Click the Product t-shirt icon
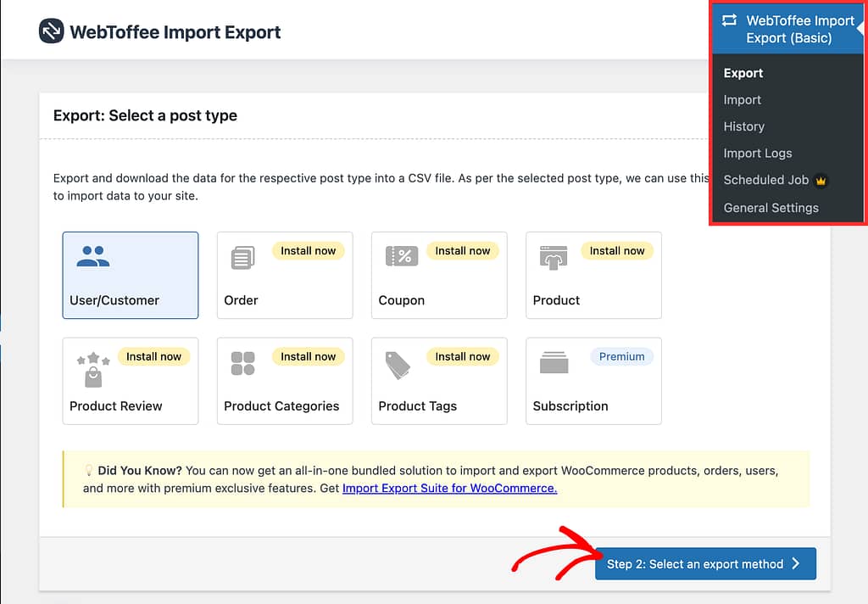 554,258
